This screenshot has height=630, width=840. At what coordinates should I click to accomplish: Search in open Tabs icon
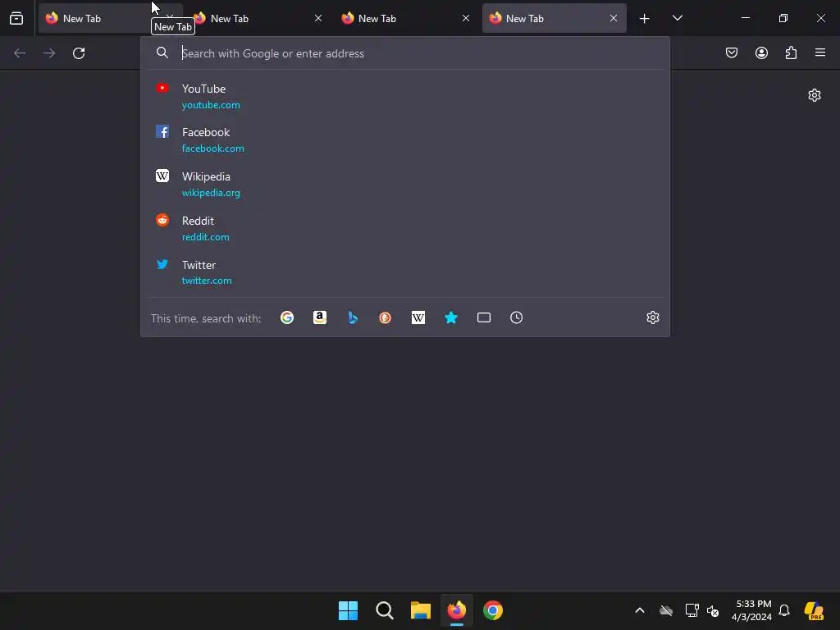484,317
